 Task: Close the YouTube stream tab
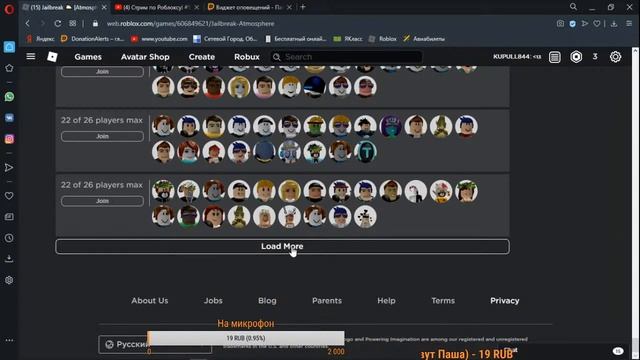pos(196,7)
